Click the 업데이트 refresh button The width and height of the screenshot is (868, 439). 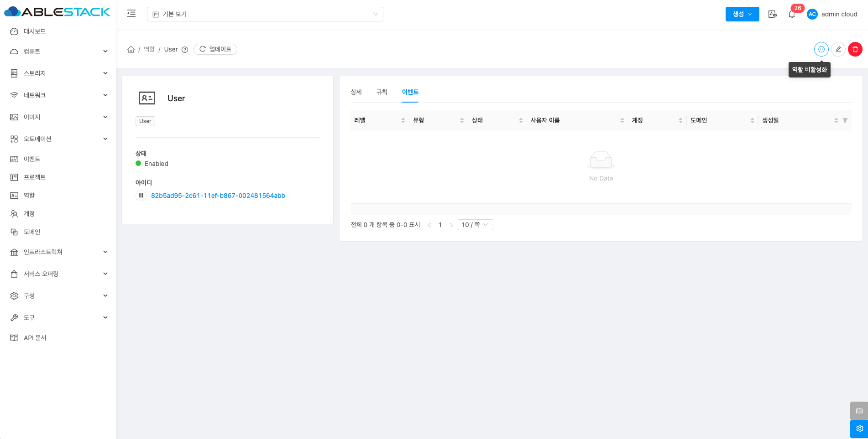click(215, 49)
